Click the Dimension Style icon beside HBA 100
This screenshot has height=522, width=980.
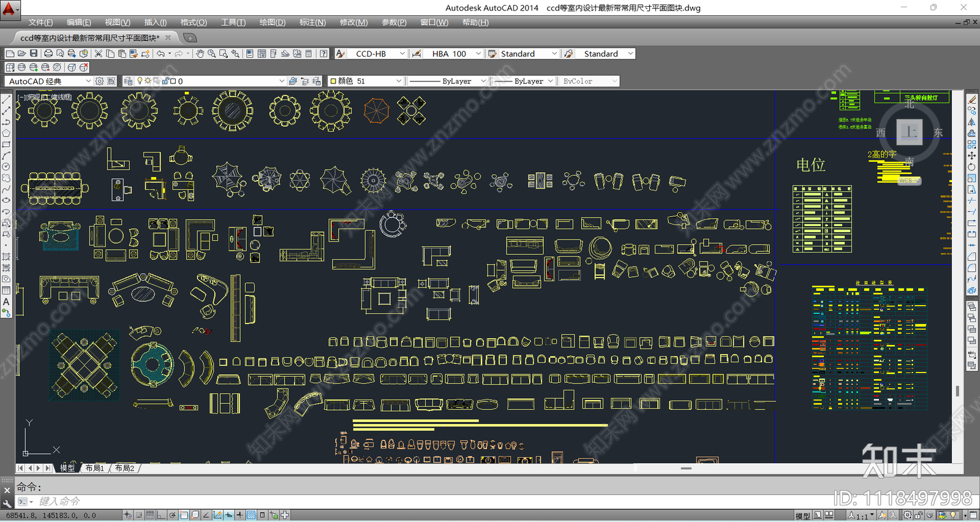click(417, 54)
